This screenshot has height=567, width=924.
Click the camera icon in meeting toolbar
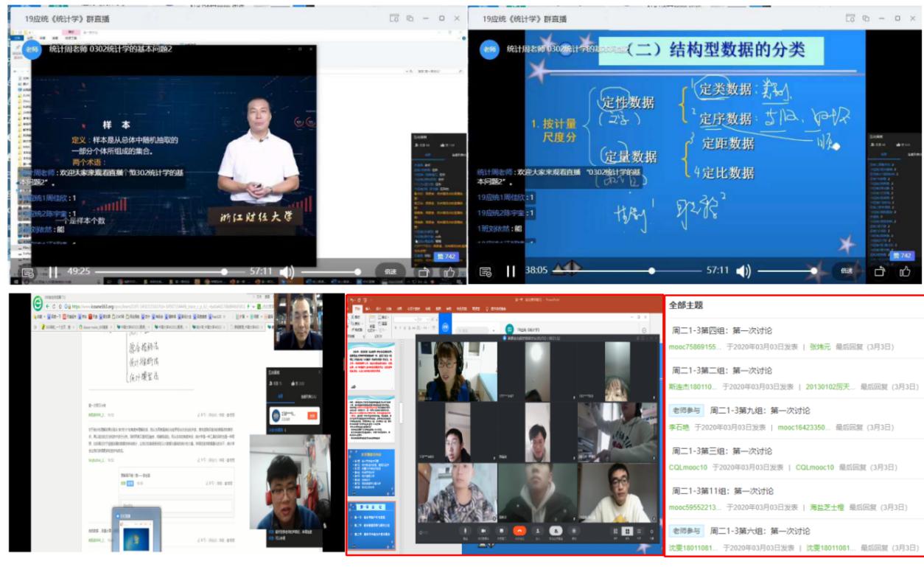coord(483,530)
